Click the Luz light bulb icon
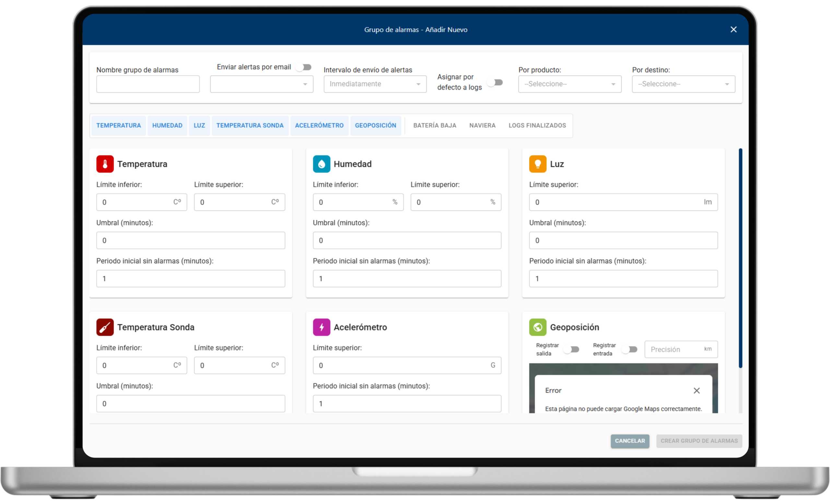Viewport: 830px width, 504px height. coord(537,164)
